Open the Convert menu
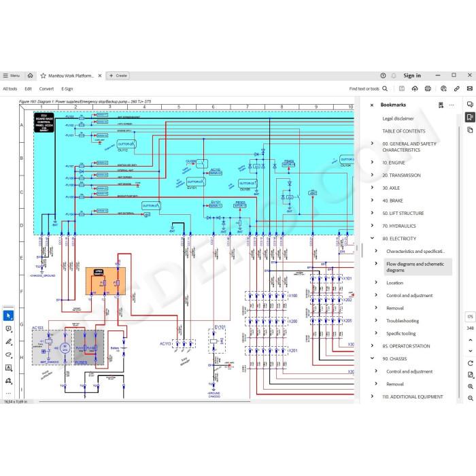Screen dimensions: 476x476 [46, 88]
